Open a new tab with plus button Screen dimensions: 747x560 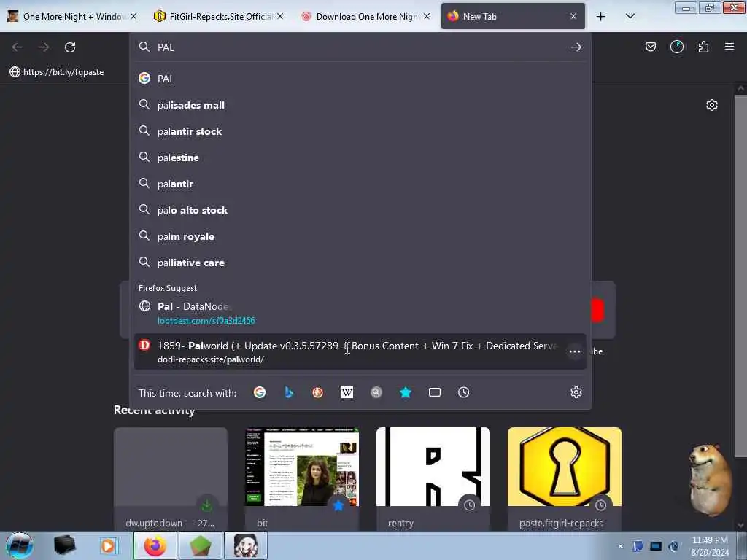click(601, 17)
